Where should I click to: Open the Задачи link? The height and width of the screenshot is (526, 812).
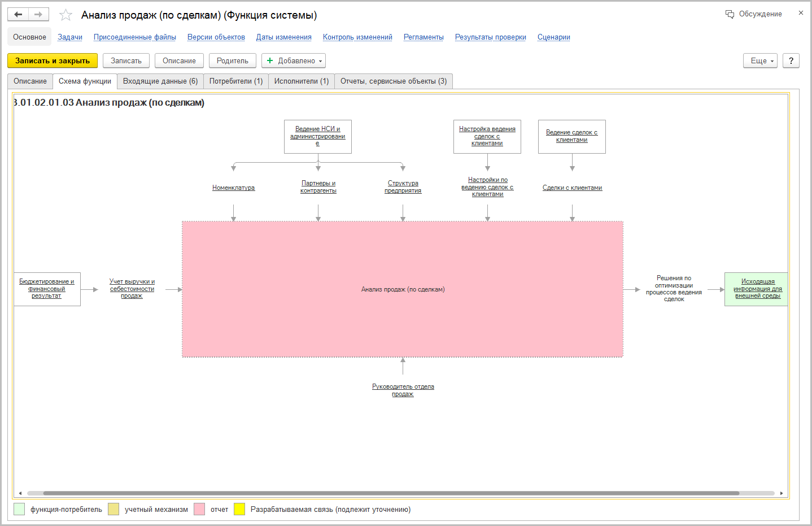[x=70, y=37]
